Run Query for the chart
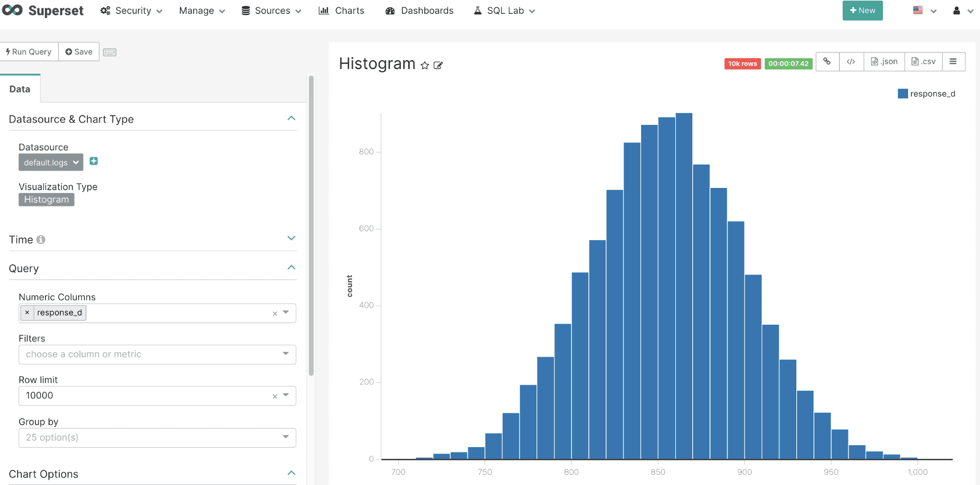Image resolution: width=980 pixels, height=485 pixels. (29, 51)
